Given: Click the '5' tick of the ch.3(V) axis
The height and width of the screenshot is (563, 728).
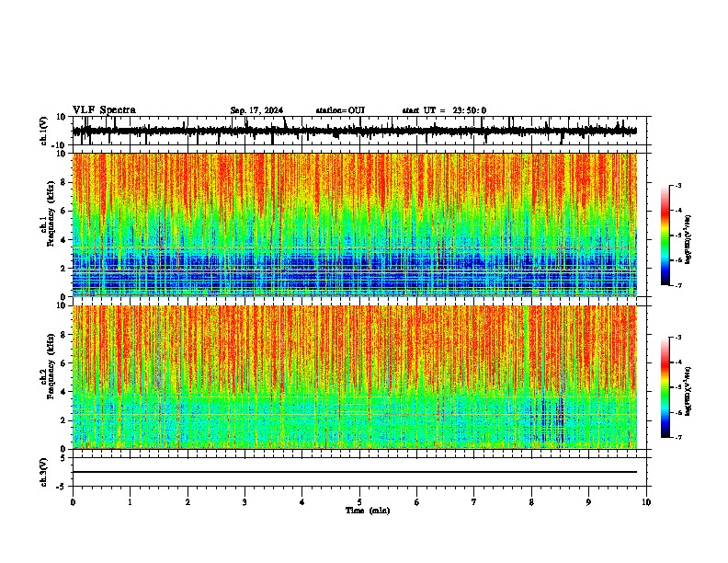Looking at the screenshot, I should coord(63,458).
